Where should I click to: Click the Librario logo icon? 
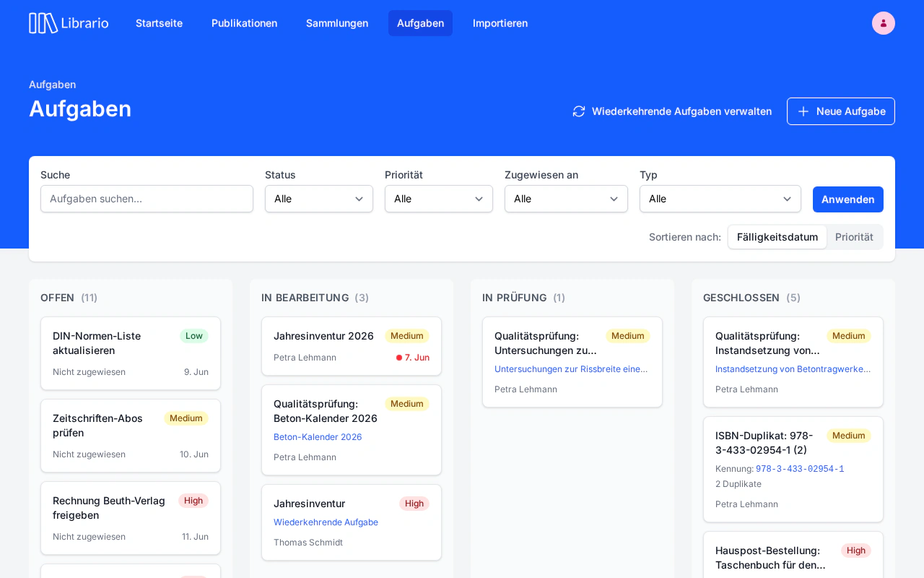[x=43, y=23]
